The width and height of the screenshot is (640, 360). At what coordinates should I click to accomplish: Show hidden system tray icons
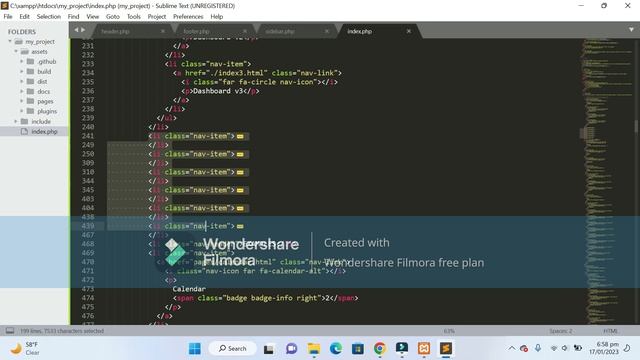coord(511,348)
